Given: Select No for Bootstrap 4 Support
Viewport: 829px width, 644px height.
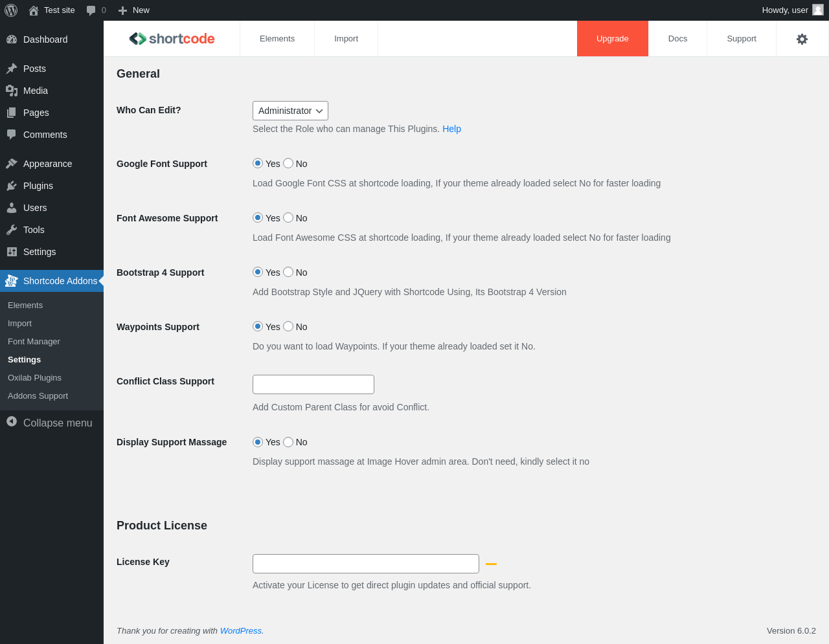Looking at the screenshot, I should pyautogui.click(x=288, y=272).
